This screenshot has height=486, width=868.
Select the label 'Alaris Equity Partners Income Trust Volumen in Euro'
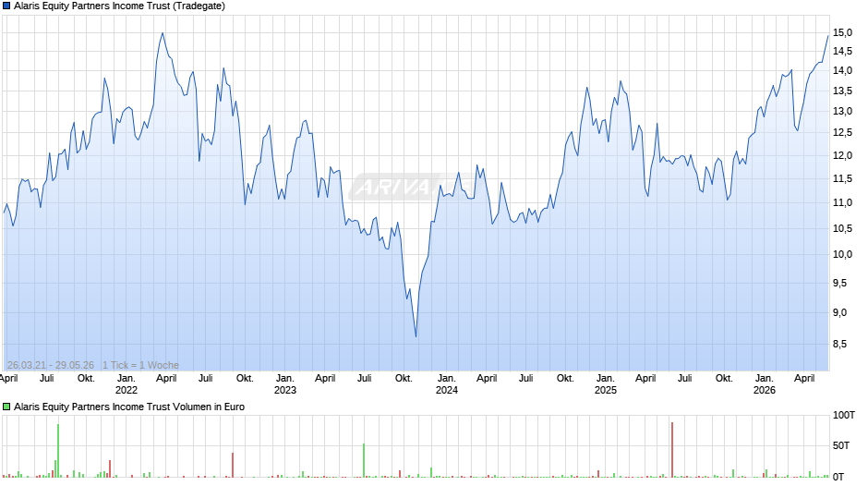click(x=129, y=407)
